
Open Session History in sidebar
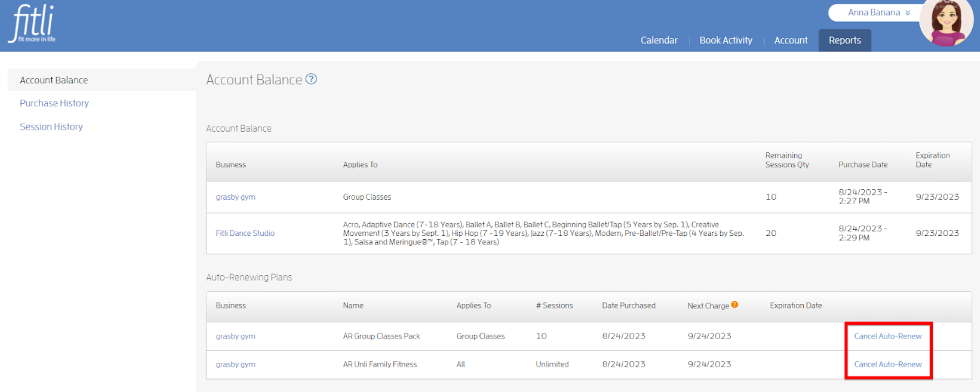(x=51, y=127)
